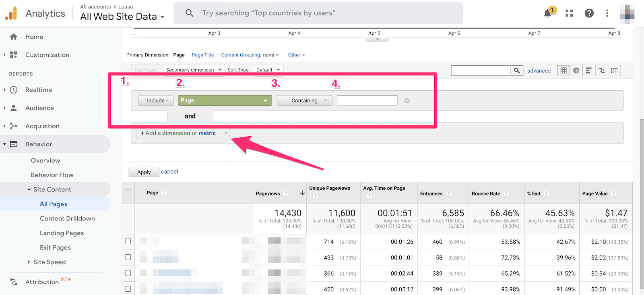Click the top search bar field
The image size is (644, 295).
coord(318,13)
